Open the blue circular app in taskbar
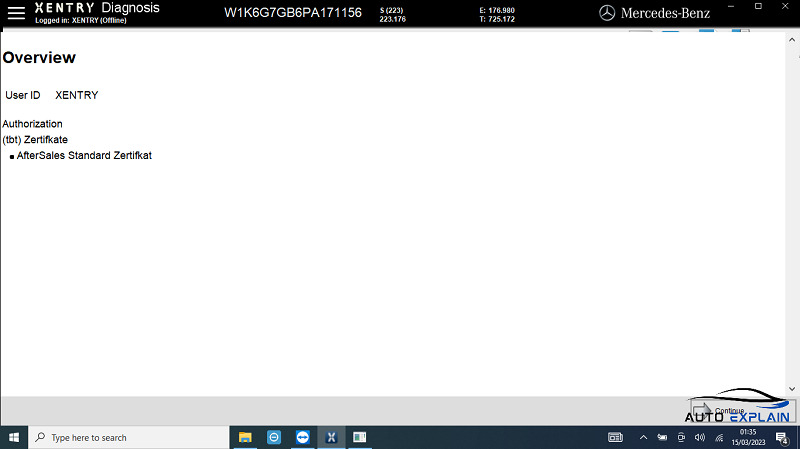 [x=274, y=438]
